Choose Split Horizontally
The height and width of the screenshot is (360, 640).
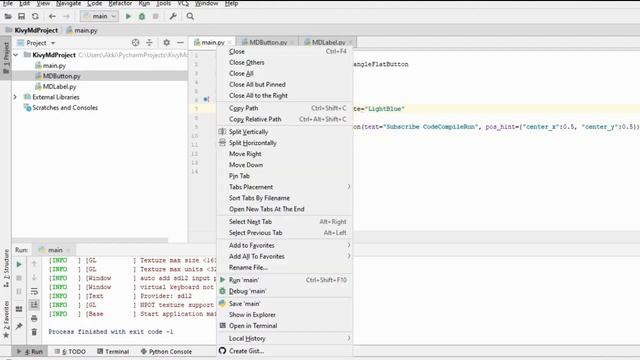tap(285, 143)
